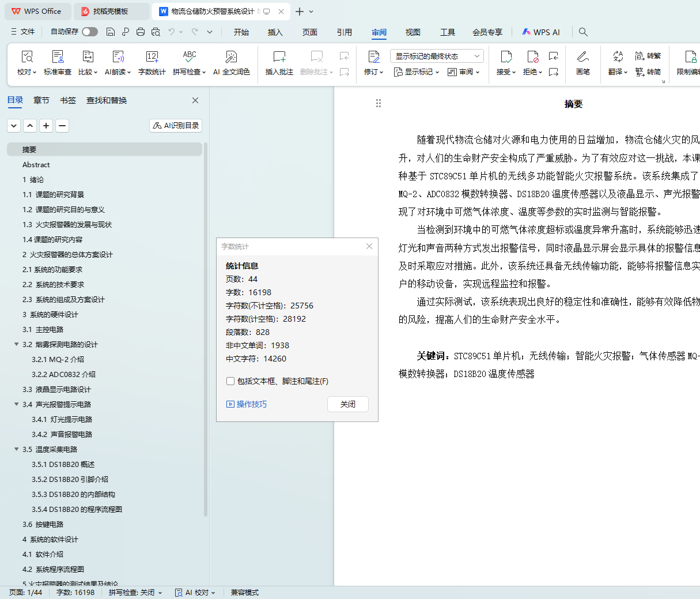Click the 标准审查 standard review icon
Viewport: 700px width, 599px height.
pos(58,57)
